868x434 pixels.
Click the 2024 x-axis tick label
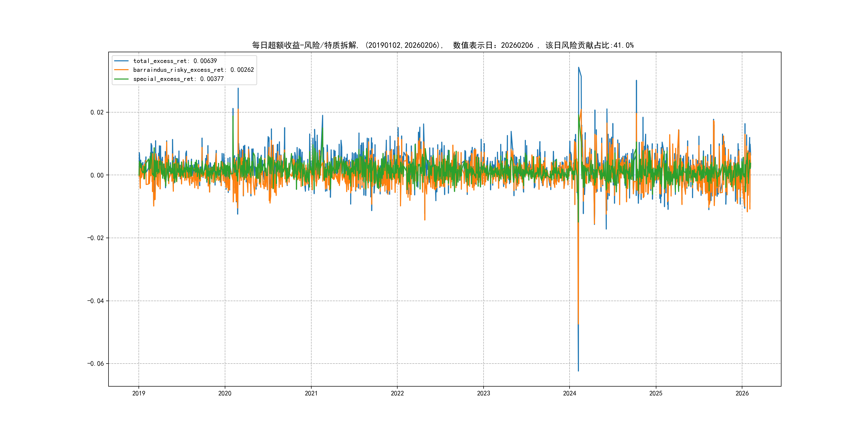tap(570, 393)
